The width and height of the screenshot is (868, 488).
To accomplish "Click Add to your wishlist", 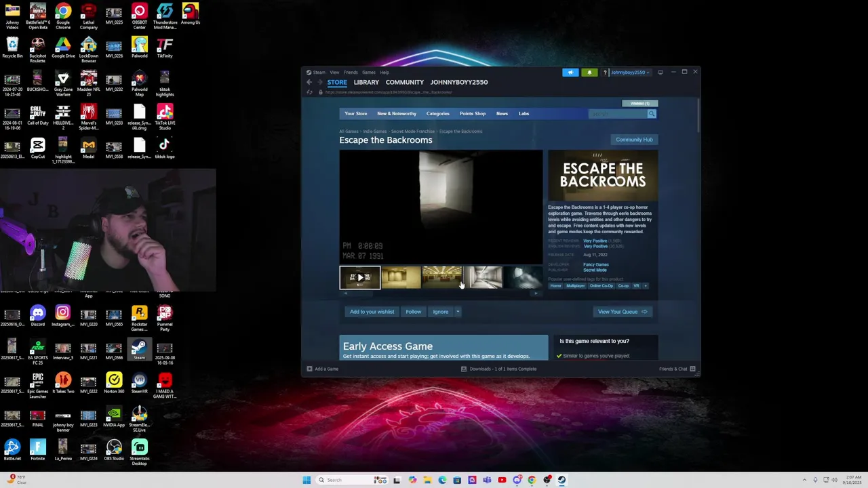I will click(x=372, y=312).
